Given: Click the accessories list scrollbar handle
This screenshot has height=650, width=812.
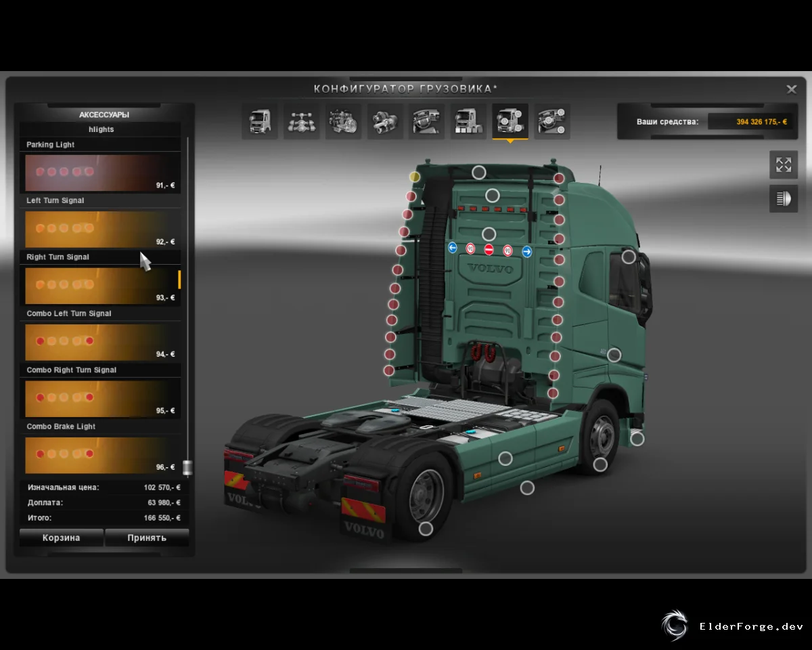Looking at the screenshot, I should pos(187,467).
